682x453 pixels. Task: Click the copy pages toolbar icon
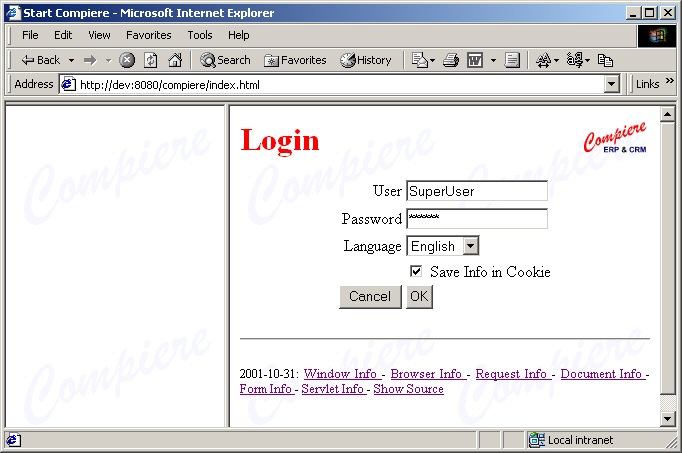(x=605, y=60)
